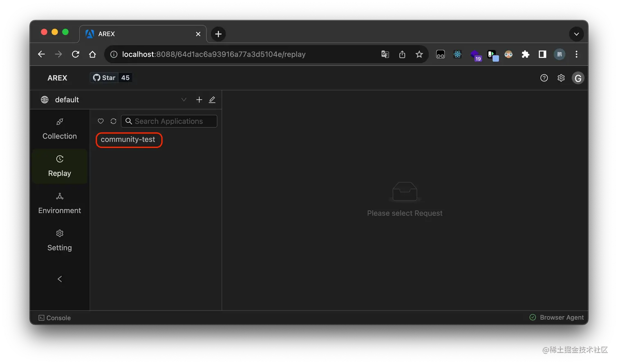The image size is (618, 364).
Task: Close the AREX tab
Action: coord(198,34)
